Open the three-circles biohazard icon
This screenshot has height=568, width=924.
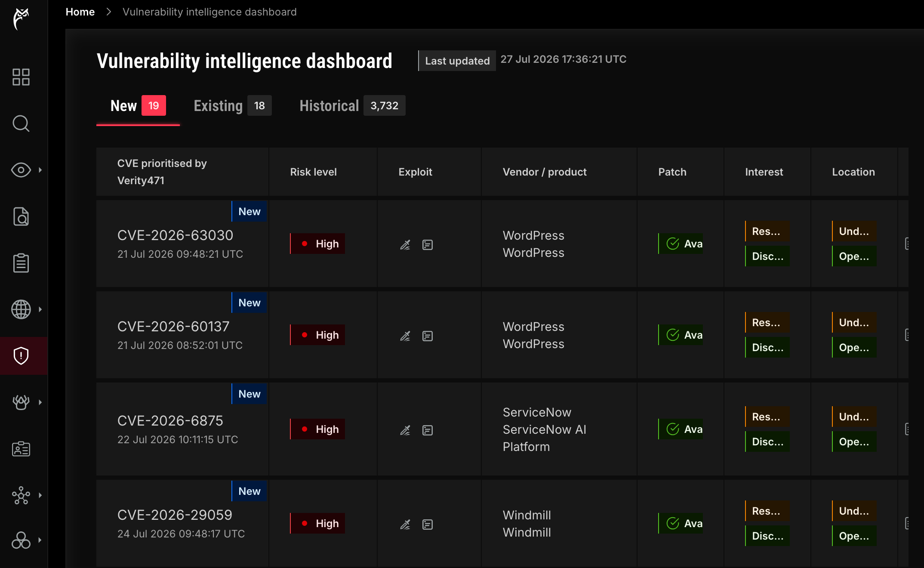point(21,540)
